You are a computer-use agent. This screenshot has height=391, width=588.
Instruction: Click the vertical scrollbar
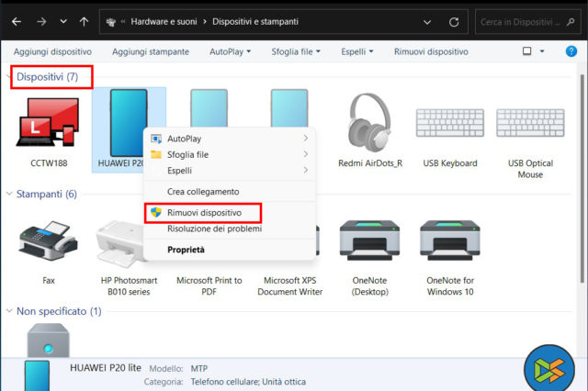[x=582, y=178]
